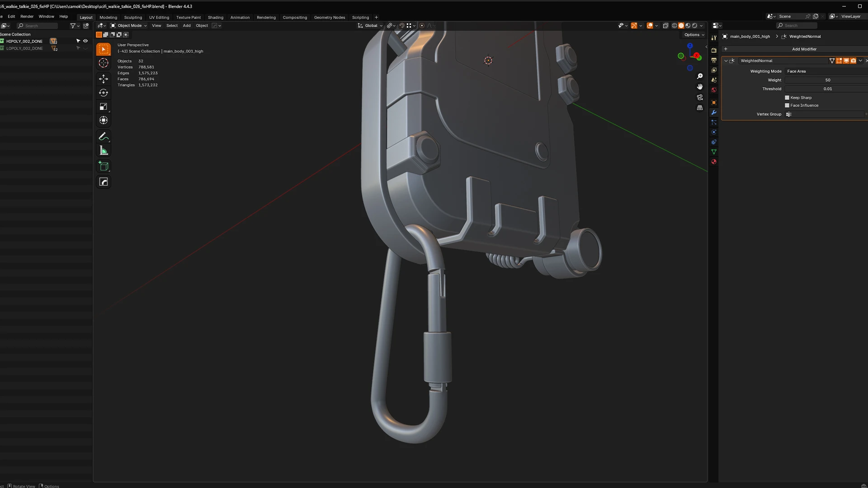Image resolution: width=868 pixels, height=488 pixels.
Task: Click the Add Modifier button
Action: tap(795, 49)
